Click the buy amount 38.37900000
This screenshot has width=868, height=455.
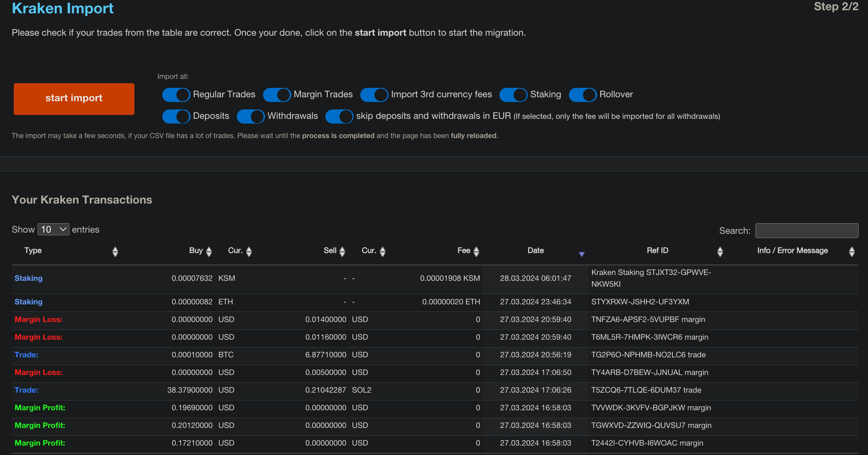pyautogui.click(x=190, y=390)
